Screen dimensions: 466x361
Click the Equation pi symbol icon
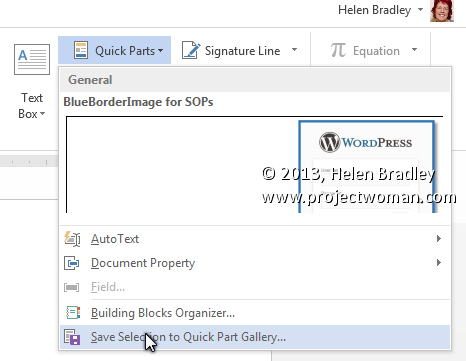338,50
